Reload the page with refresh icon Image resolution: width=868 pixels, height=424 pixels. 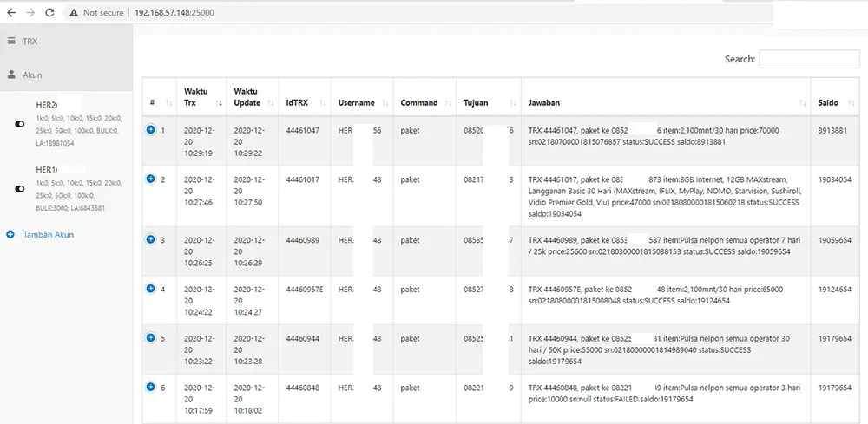point(50,13)
